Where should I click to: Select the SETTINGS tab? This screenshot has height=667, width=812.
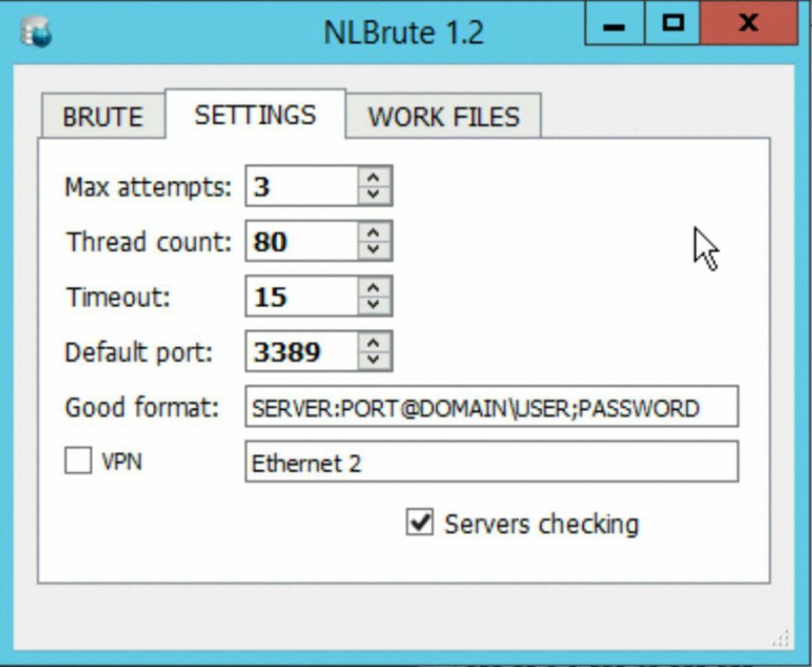click(x=255, y=115)
